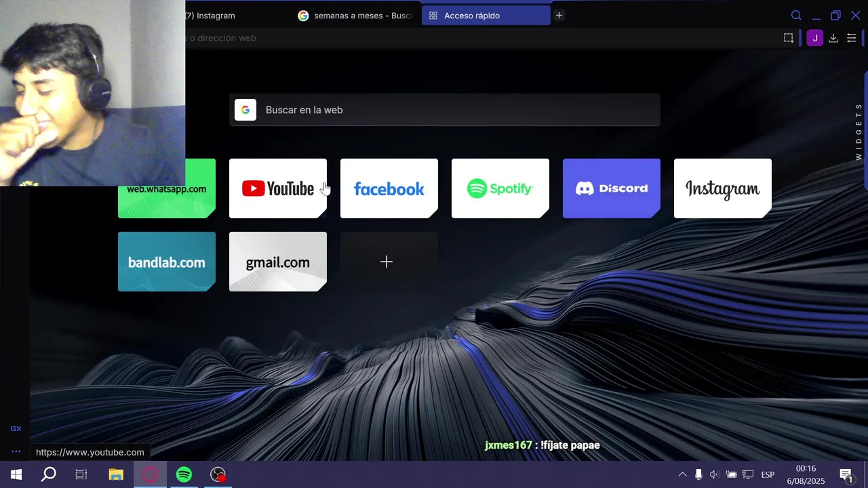Open the Instagram speed dial tile
This screenshot has height=488, width=868.
[x=723, y=188]
